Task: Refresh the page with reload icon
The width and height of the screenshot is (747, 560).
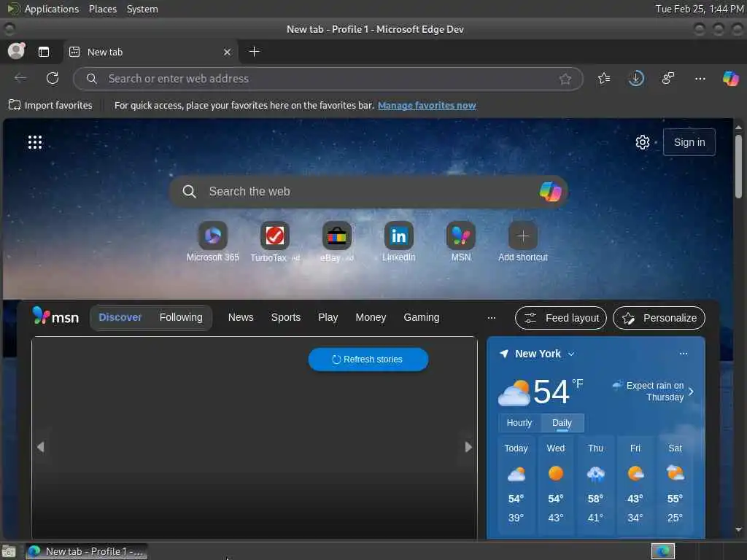Action: point(53,78)
